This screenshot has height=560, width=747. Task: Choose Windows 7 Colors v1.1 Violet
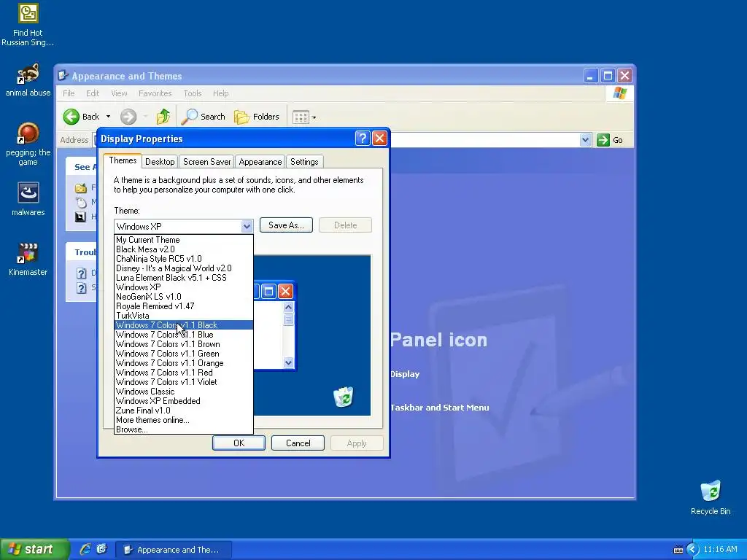coord(184,382)
